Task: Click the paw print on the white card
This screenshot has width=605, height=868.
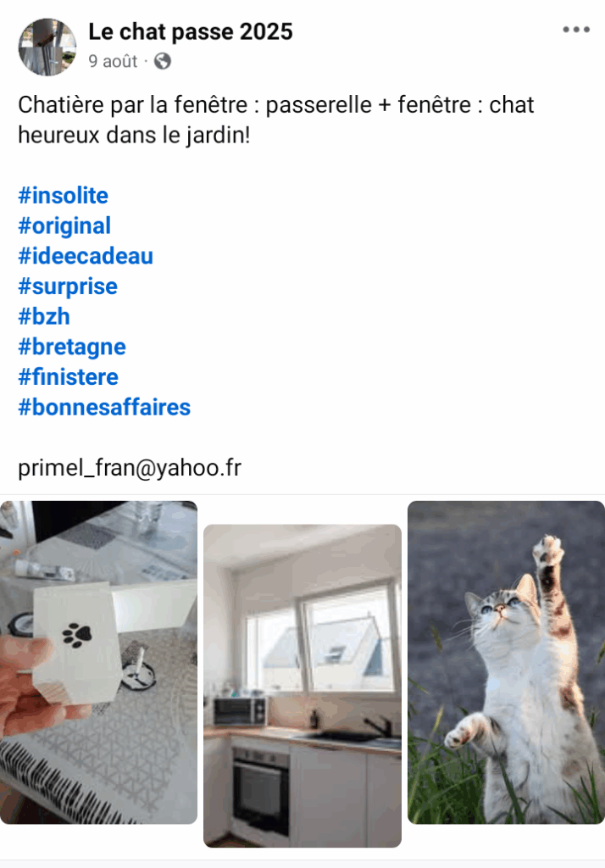Action: pyautogui.click(x=77, y=635)
